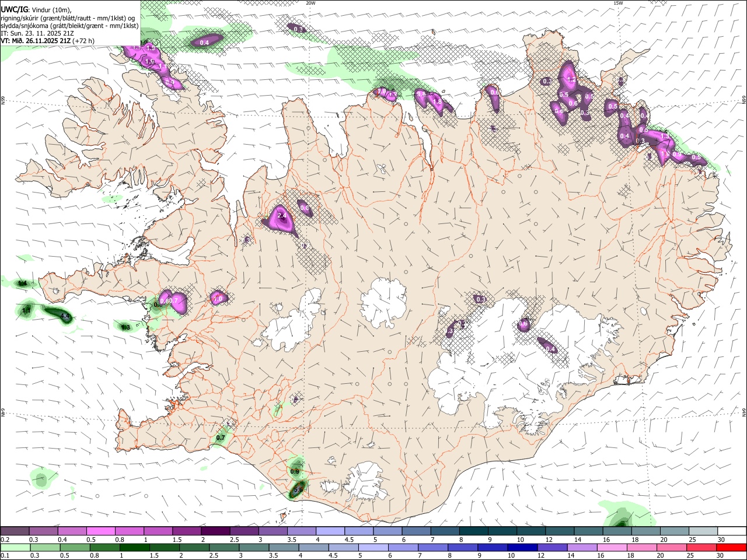747x560 pixels.
Task: Click the '0.4' value on the purple blob beside the header box
Action: point(204,43)
